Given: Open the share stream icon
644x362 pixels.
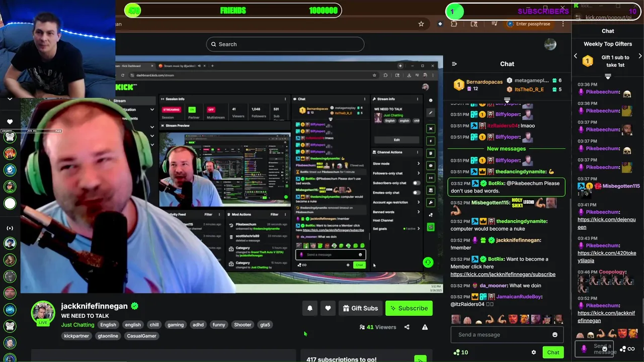Looking at the screenshot, I should tap(407, 327).
